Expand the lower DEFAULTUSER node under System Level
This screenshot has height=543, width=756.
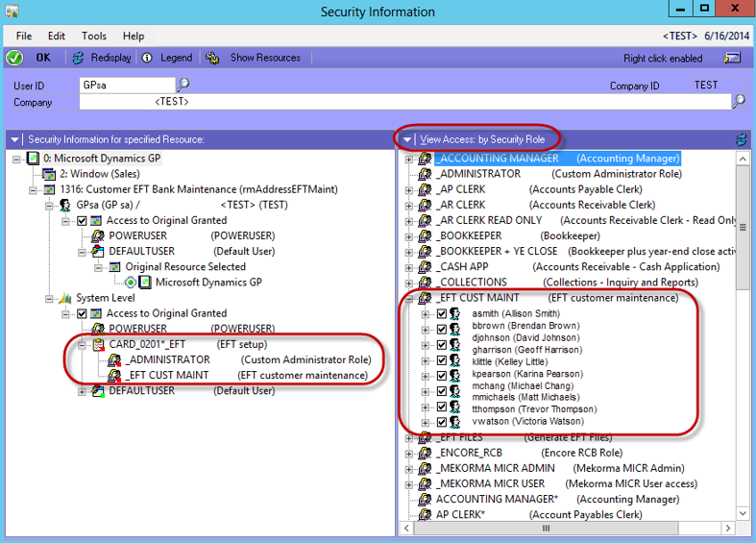(82, 391)
